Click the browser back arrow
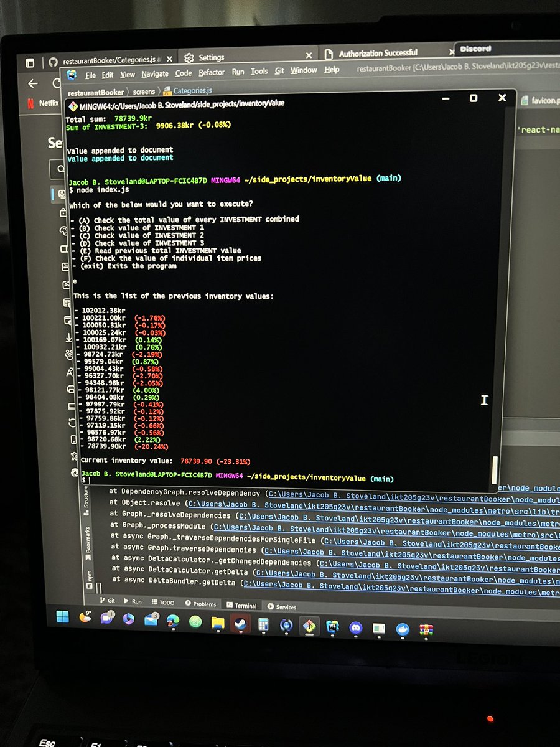 click(33, 83)
